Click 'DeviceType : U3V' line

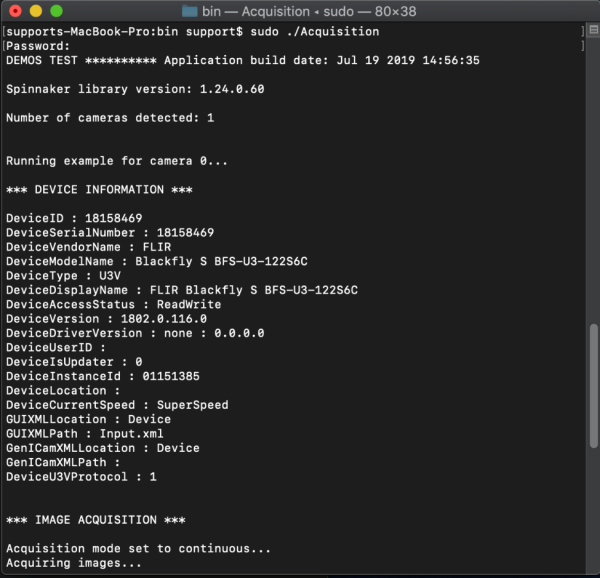(63, 276)
